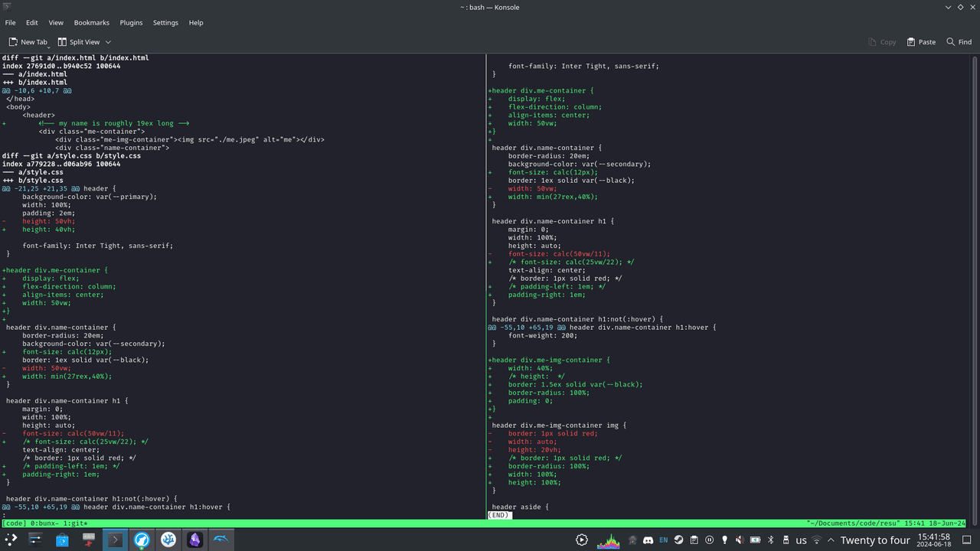Toggle the muted volume tray icon
This screenshot has height=551, width=980.
pos(740,540)
